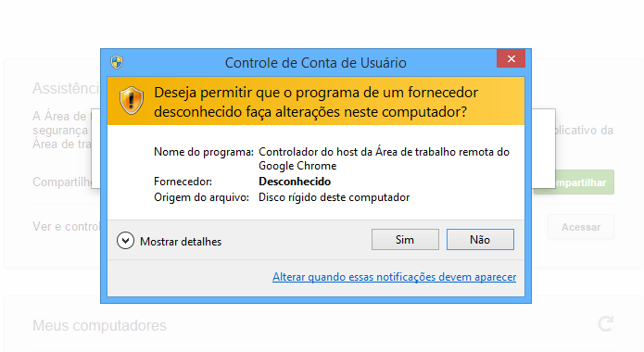
Task: Click the Nome do programa label
Action: (204, 152)
